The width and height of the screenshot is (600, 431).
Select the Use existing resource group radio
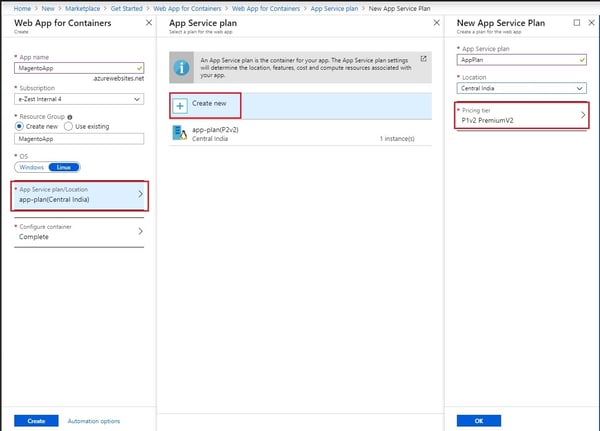pyautogui.click(x=68, y=126)
